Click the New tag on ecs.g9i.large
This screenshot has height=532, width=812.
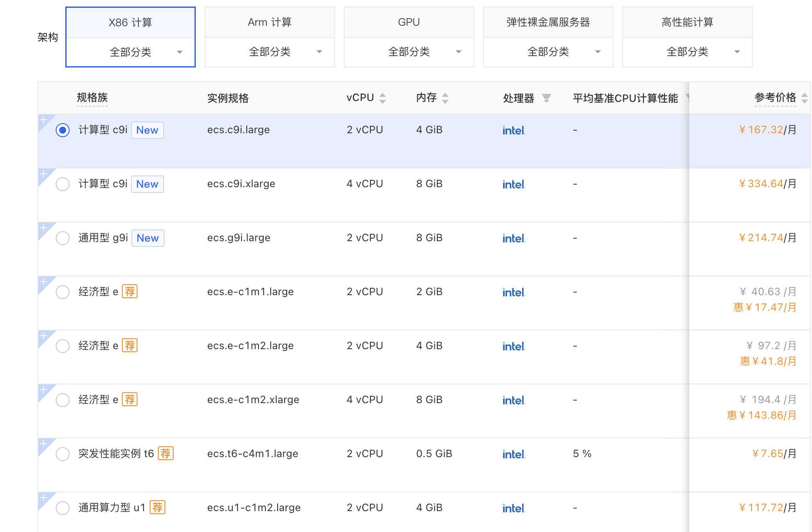pyautogui.click(x=148, y=238)
